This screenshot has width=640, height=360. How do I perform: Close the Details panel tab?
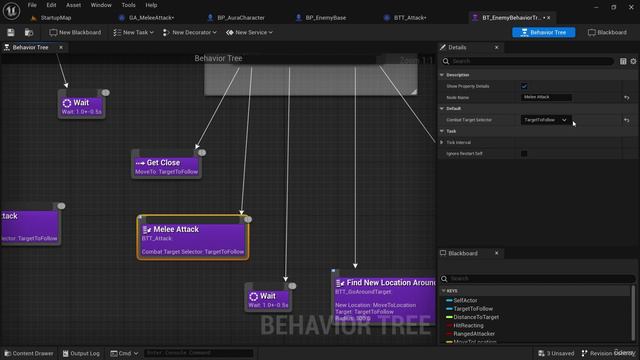[x=496, y=47]
